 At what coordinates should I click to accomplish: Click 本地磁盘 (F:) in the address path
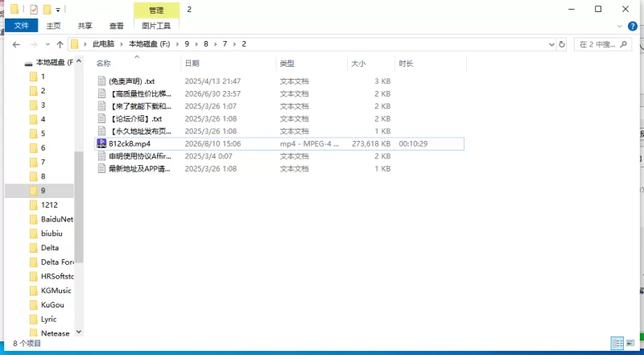tap(150, 44)
